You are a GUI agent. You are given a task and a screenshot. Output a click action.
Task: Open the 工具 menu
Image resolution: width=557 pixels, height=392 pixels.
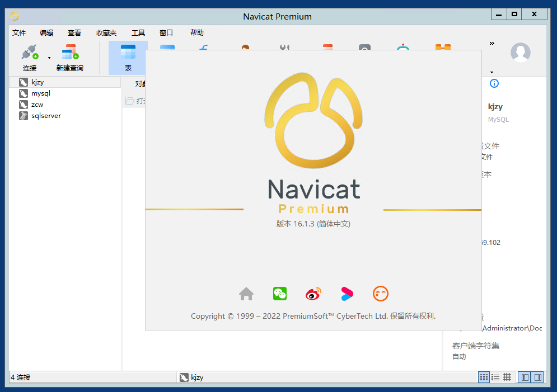(138, 32)
